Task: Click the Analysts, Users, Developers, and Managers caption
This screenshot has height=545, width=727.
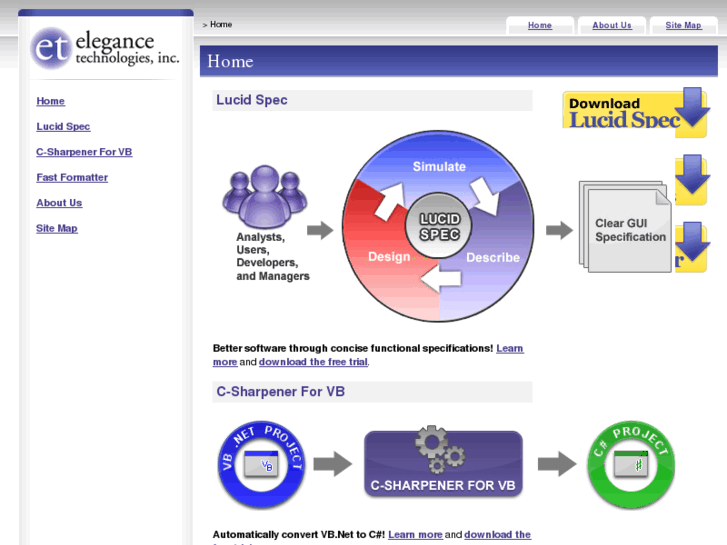Action: tap(273, 256)
